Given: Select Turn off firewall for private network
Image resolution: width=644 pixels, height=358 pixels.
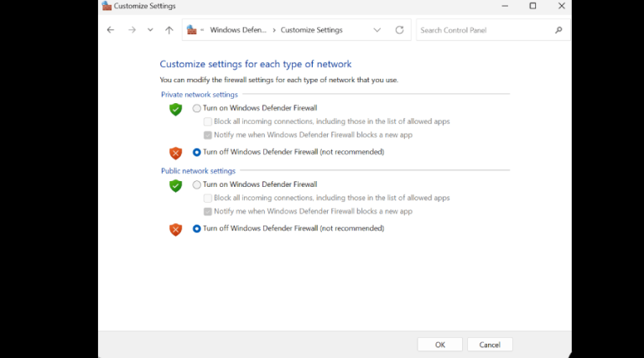Looking at the screenshot, I should [x=197, y=152].
